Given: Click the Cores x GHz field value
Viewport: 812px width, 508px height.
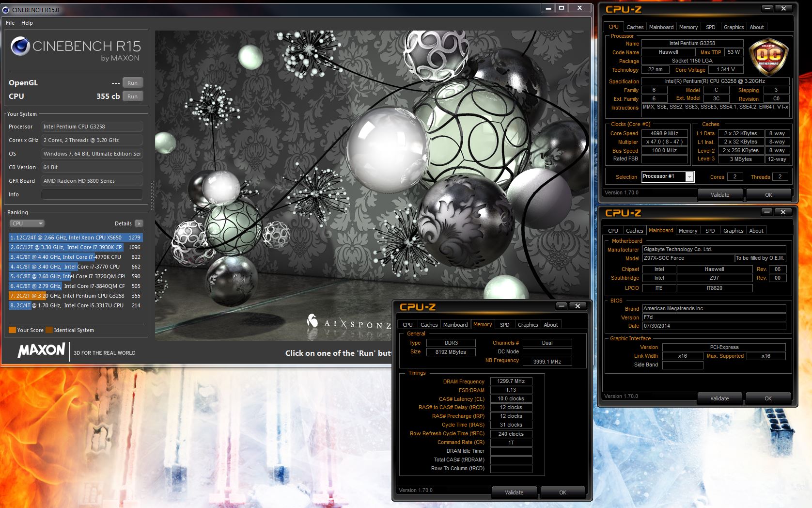Looking at the screenshot, I should click(x=92, y=140).
